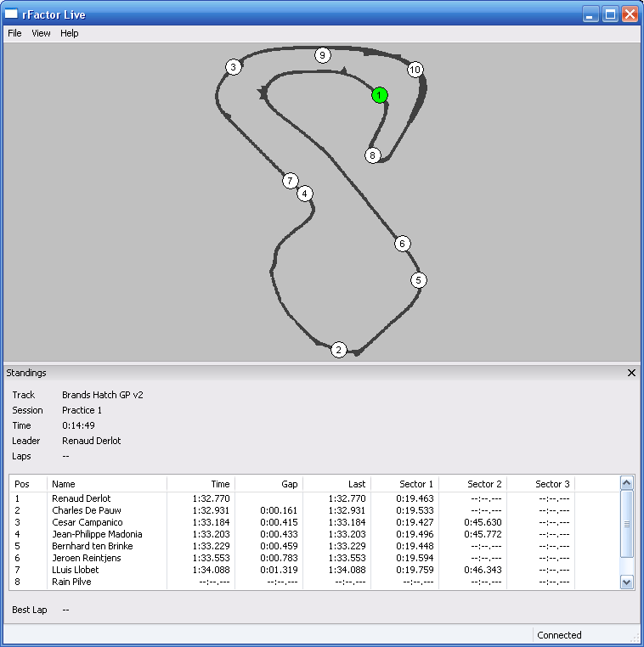Click car marker 6 on the map
644x647 pixels.
[403, 244]
